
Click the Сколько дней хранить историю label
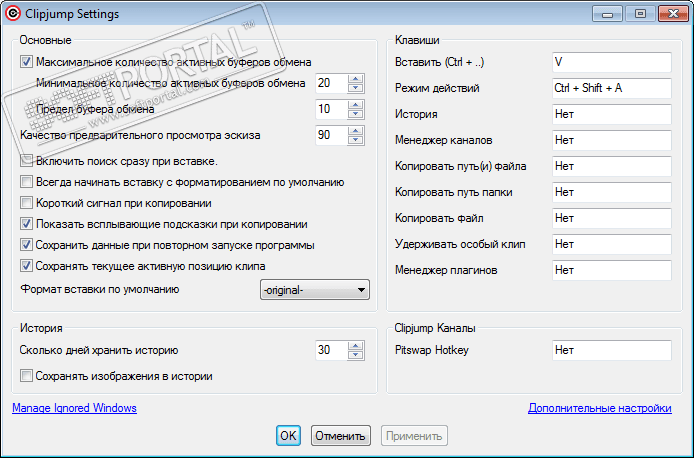pyautogui.click(x=99, y=350)
